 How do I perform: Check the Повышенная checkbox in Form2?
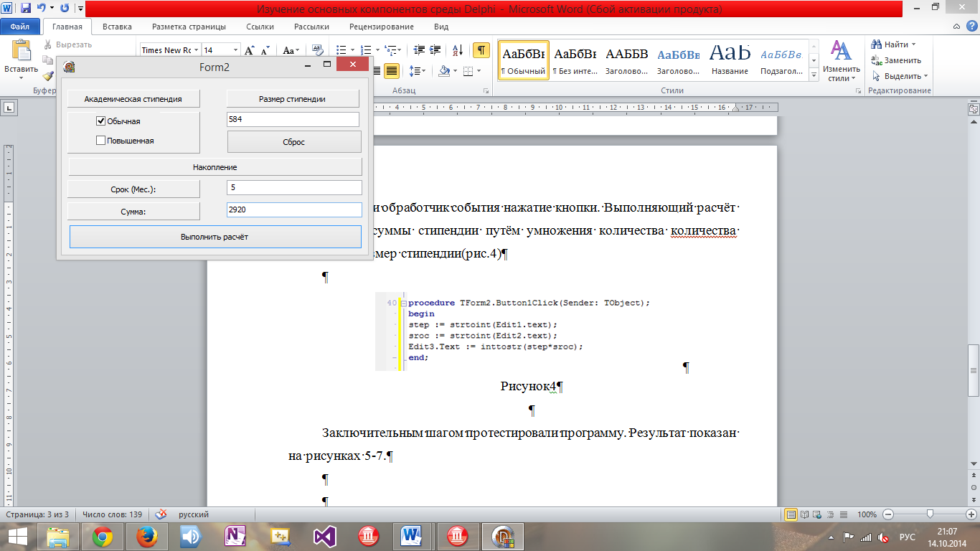click(x=101, y=141)
